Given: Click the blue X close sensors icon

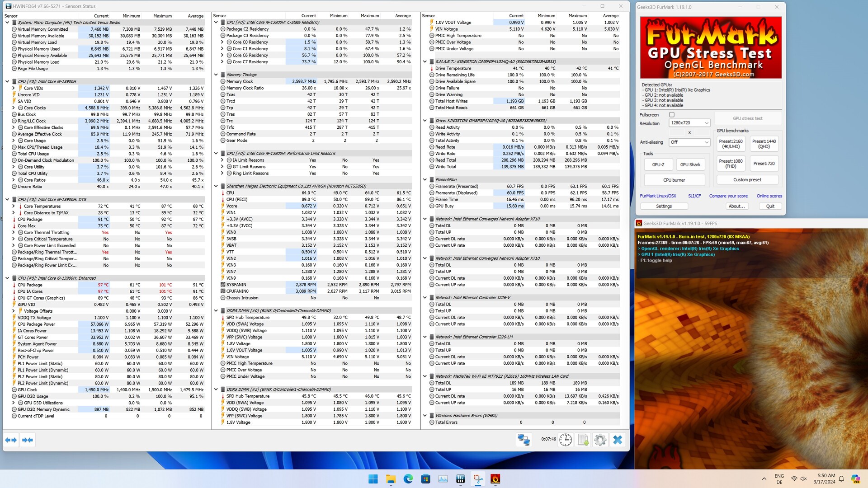Looking at the screenshot, I should (x=618, y=440).
